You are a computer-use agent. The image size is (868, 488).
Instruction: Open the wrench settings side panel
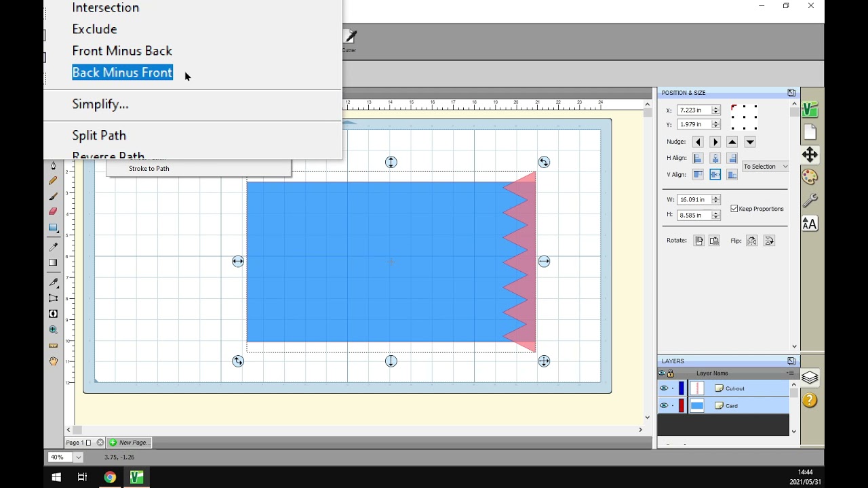(810, 200)
